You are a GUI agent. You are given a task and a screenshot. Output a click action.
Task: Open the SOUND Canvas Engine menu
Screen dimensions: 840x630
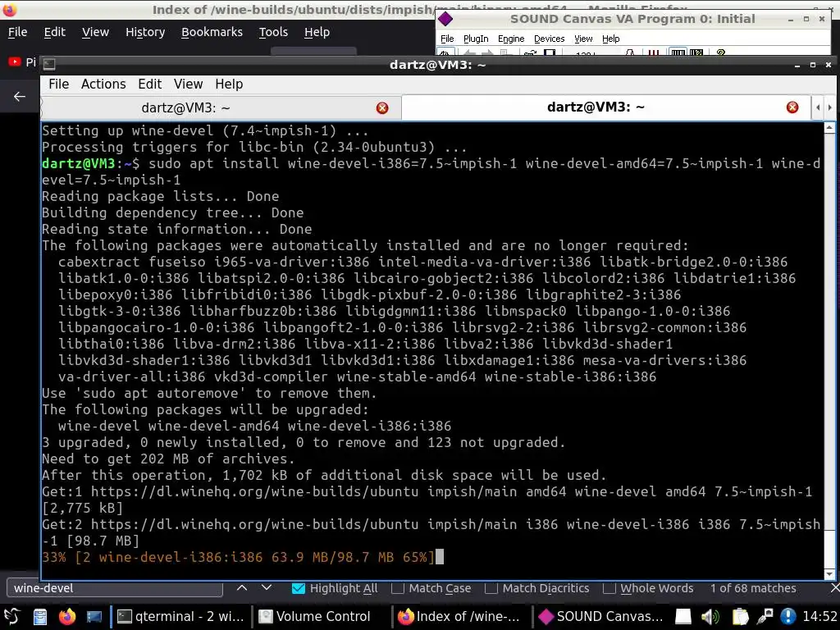pos(511,39)
